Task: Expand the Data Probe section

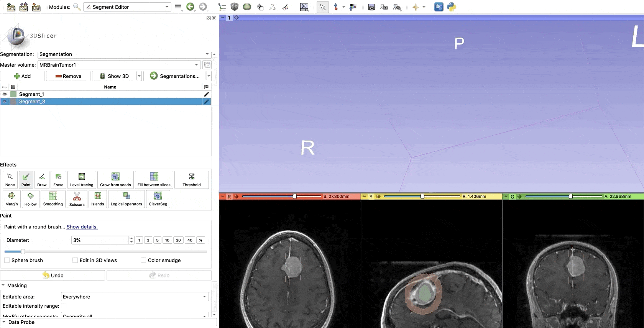Action: coord(3,322)
